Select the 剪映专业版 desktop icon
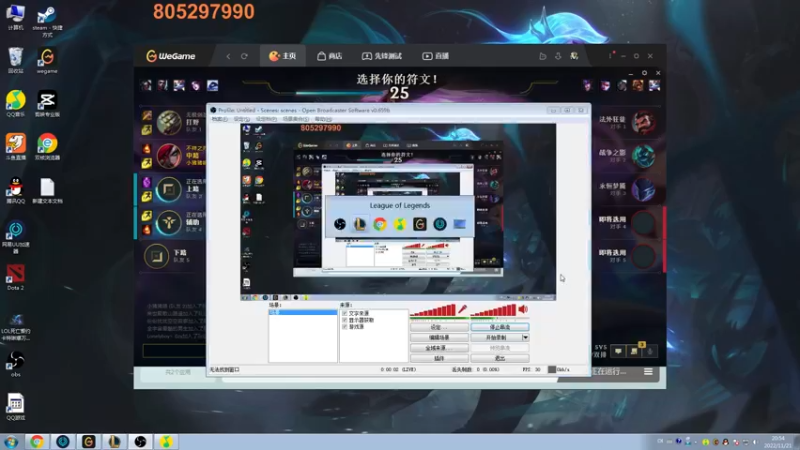This screenshot has height=450, width=800. tap(47, 104)
